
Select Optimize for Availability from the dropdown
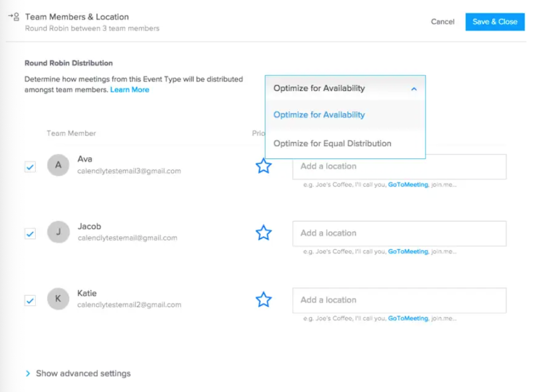pos(319,115)
